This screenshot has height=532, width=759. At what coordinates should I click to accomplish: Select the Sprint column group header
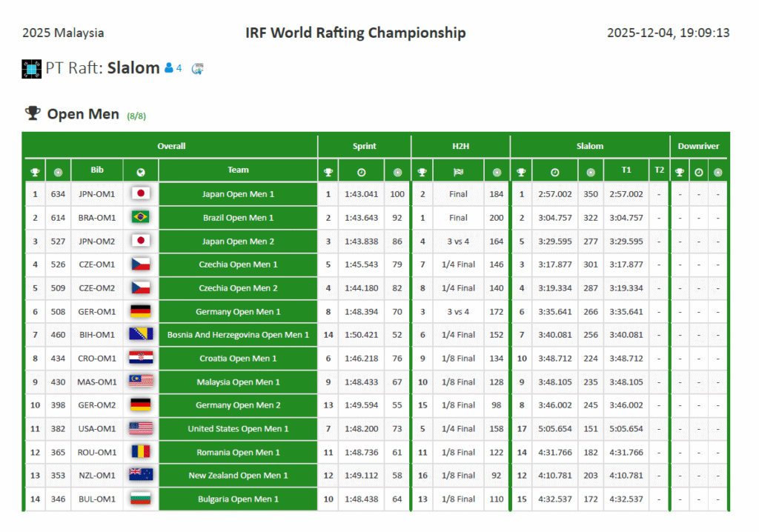click(x=364, y=146)
